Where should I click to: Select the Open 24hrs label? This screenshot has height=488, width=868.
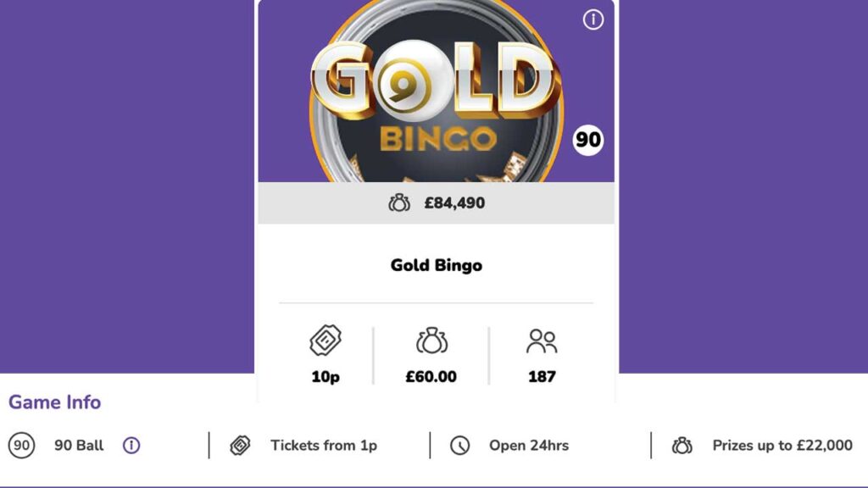tap(527, 444)
